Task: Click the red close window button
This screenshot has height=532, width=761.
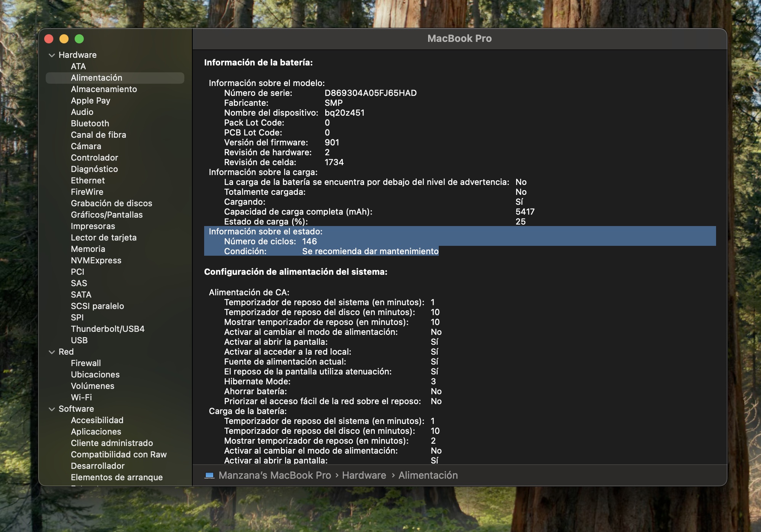Action: point(49,39)
